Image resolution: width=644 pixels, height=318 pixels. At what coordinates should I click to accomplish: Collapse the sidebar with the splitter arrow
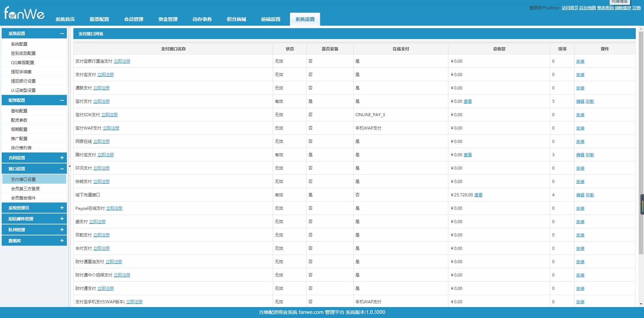70,166
